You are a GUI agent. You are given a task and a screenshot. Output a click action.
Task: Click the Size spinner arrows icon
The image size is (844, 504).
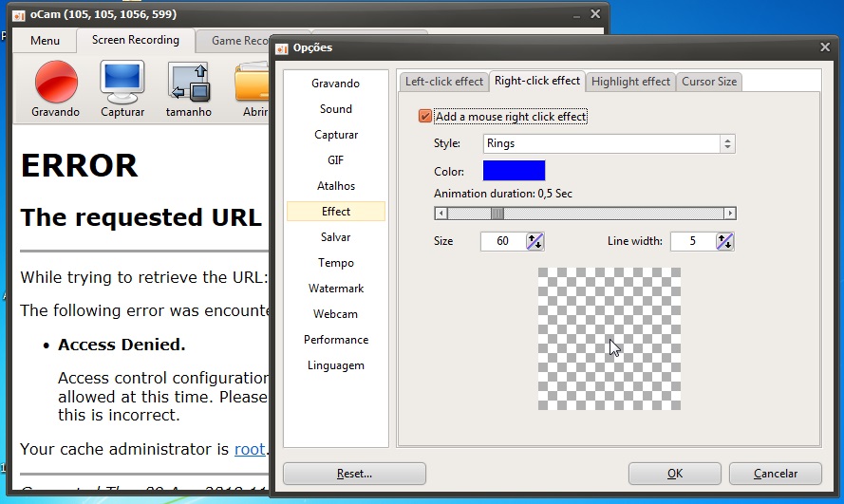point(535,241)
